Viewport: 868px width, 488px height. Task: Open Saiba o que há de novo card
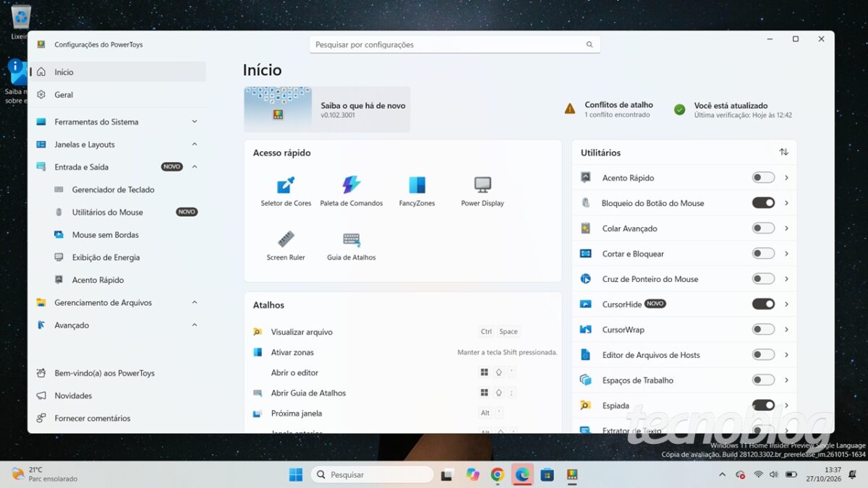click(327, 109)
